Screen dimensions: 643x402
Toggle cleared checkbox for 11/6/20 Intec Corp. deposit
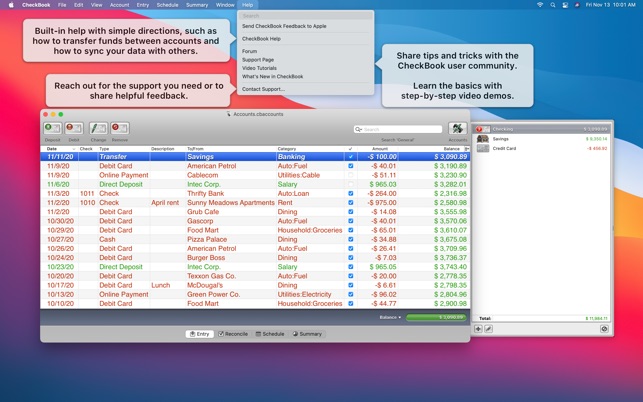point(351,184)
